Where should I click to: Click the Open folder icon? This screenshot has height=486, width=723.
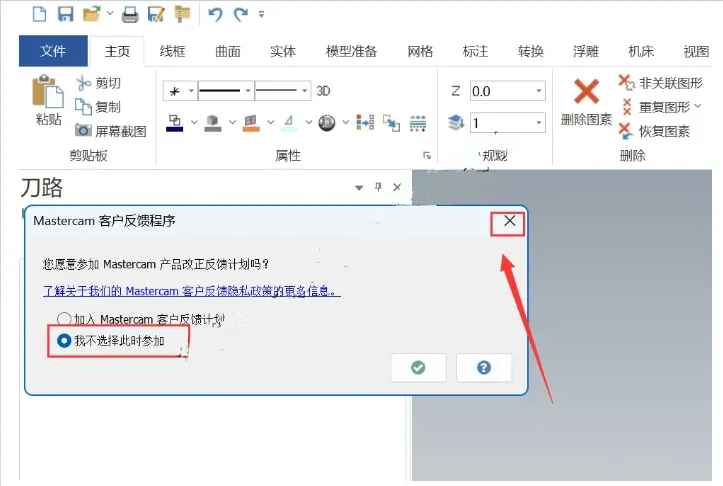[92, 14]
